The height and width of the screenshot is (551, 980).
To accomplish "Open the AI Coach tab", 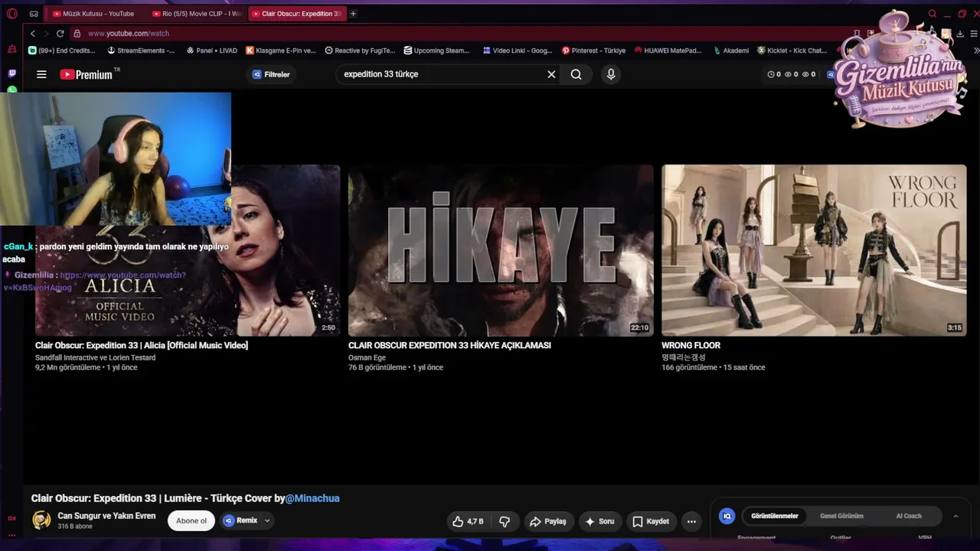I will [909, 516].
